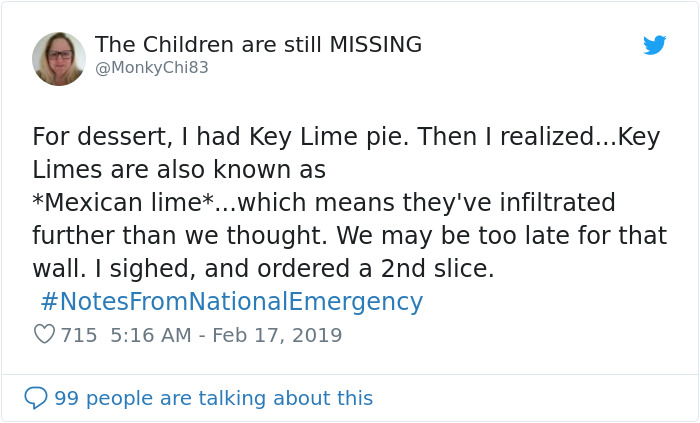The height and width of the screenshot is (423, 700).
Task: Open the #NotesFromNationalEmergency hashtag
Action: point(232,302)
